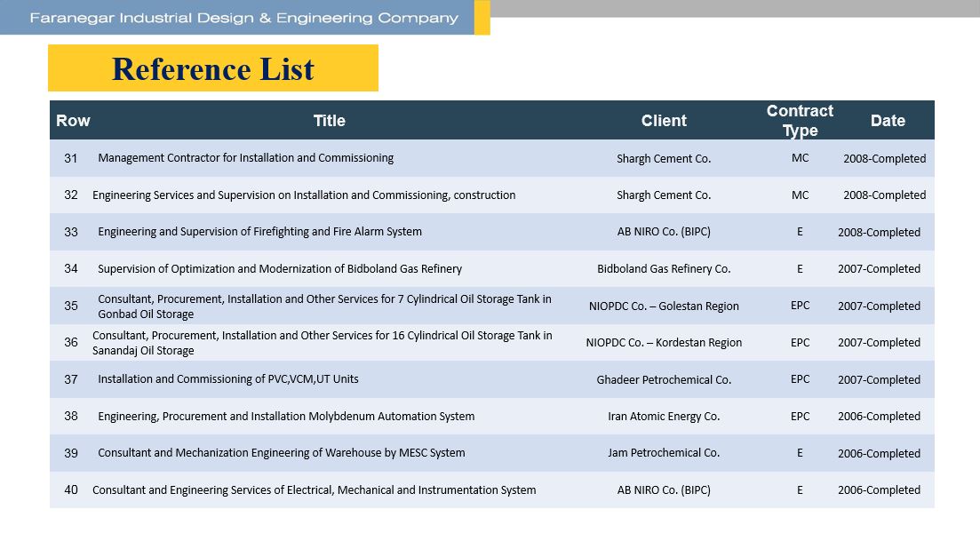Click 'Installation and Commissioning of PVC,VCM,UT Units'

coord(228,379)
